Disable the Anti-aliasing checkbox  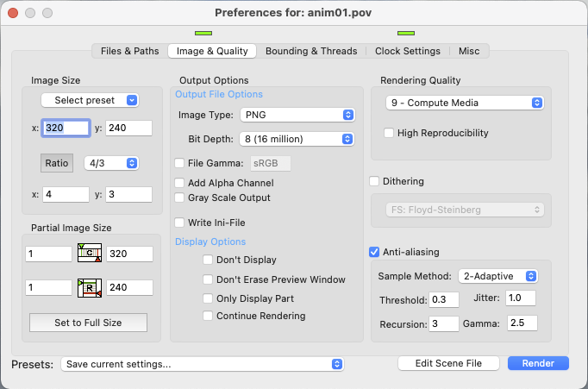(374, 252)
